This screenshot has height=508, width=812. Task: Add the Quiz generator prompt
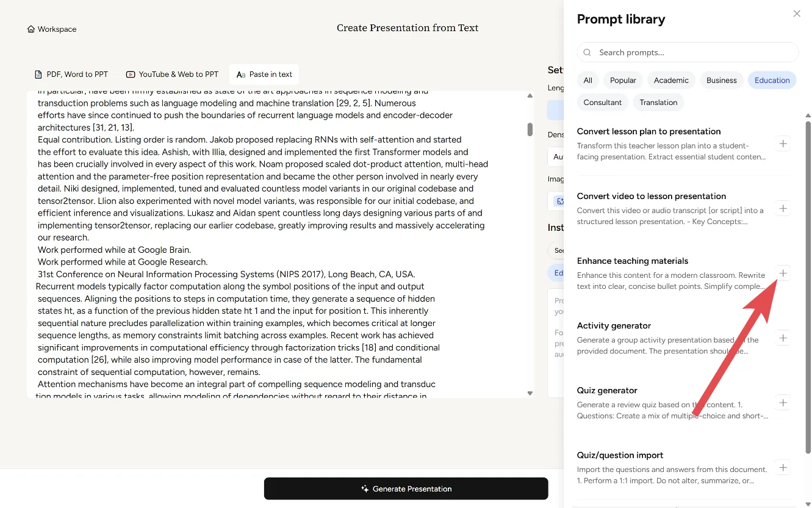[783, 403]
